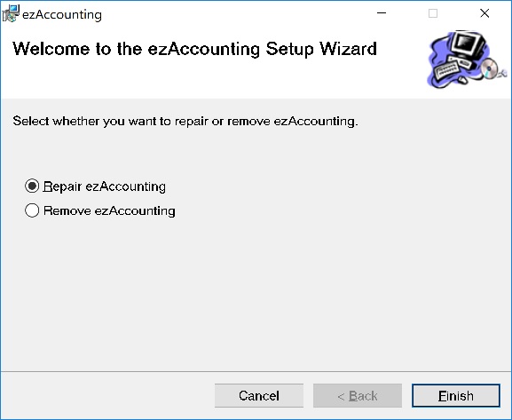Screen dimensions: 512x420
Task: Click the ezAccounting title bar text
Action: tap(62, 15)
